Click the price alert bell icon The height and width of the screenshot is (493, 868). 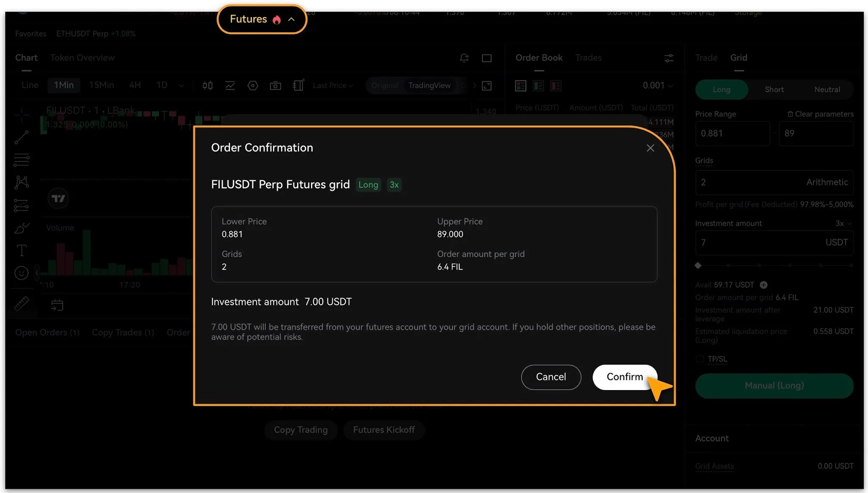(464, 58)
